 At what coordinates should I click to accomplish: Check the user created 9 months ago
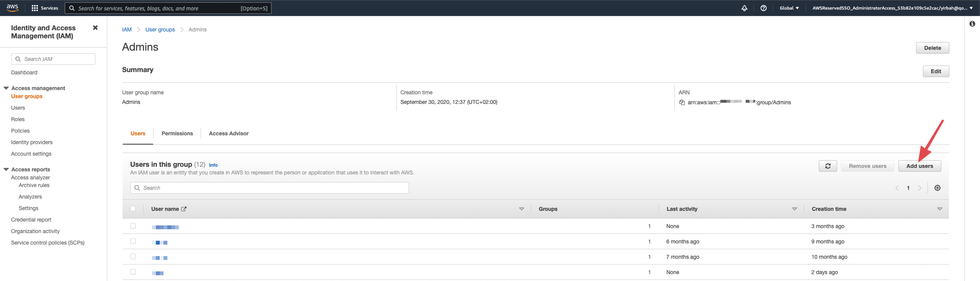click(x=133, y=241)
